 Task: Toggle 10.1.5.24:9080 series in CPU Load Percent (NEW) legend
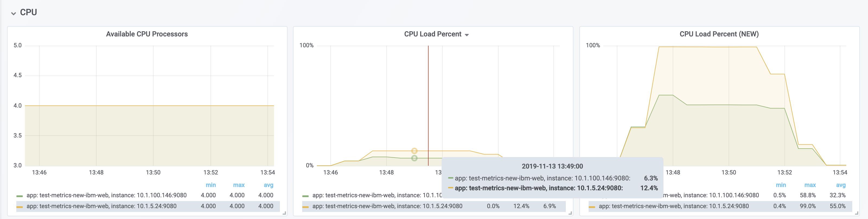coord(674,206)
